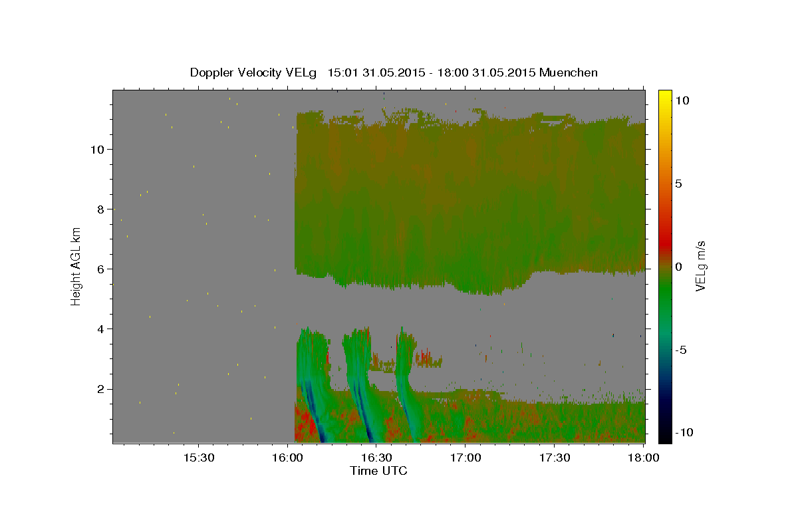The height and width of the screenshot is (532, 798).
Task: Click the colorbar value label -10
Action: click(683, 432)
